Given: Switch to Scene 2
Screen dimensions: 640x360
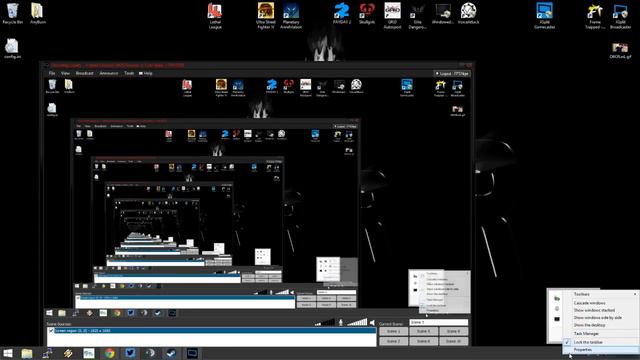Looking at the screenshot, I should click(x=393, y=341).
